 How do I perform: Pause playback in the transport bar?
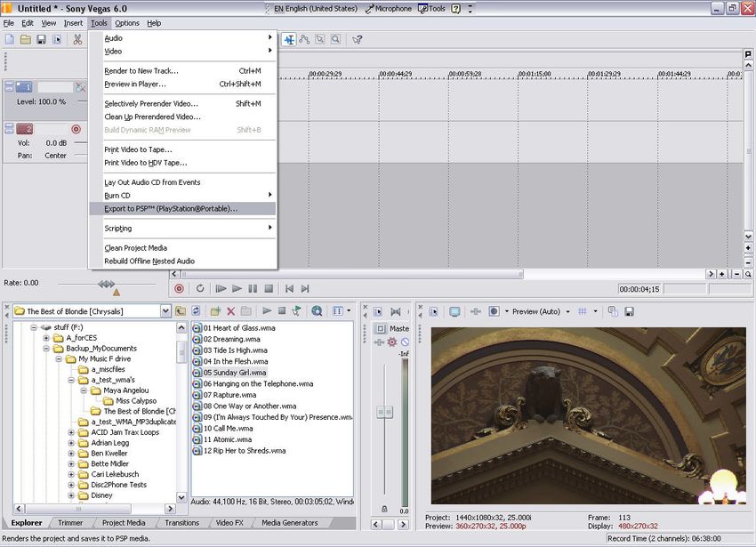coord(253,288)
